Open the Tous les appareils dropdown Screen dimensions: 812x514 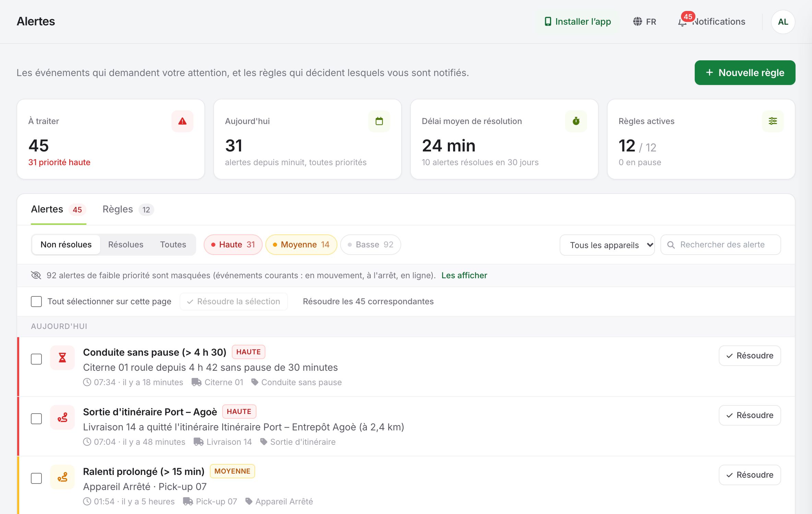(x=607, y=245)
